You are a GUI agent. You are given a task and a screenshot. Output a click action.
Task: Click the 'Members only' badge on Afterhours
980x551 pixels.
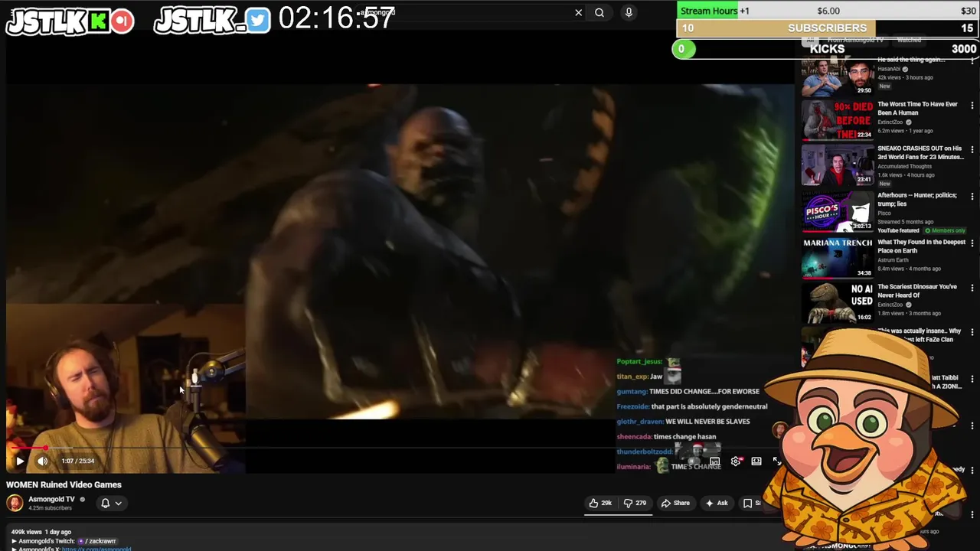tap(946, 230)
